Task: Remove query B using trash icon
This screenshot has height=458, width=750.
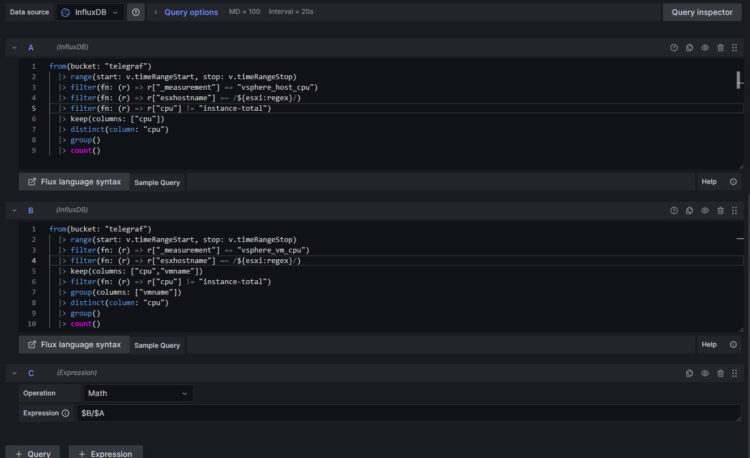Action: (720, 210)
